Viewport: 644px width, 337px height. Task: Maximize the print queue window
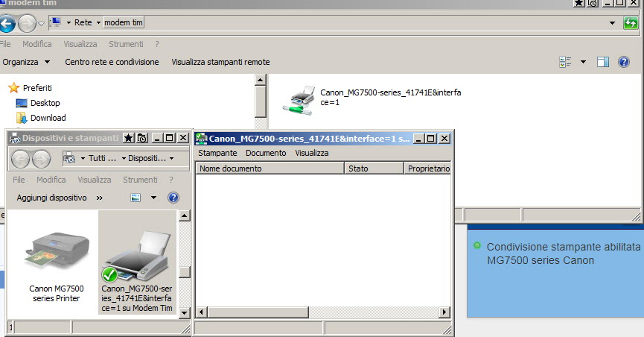[x=431, y=139]
